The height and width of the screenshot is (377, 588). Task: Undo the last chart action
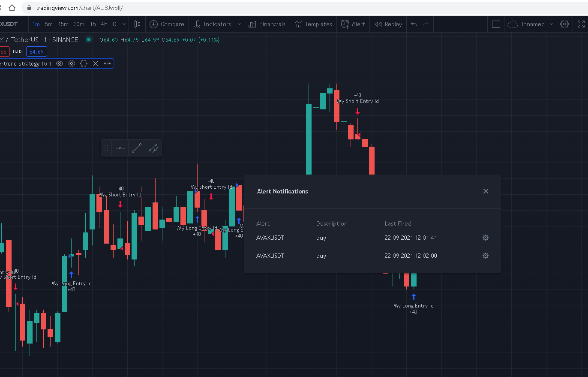pos(414,24)
